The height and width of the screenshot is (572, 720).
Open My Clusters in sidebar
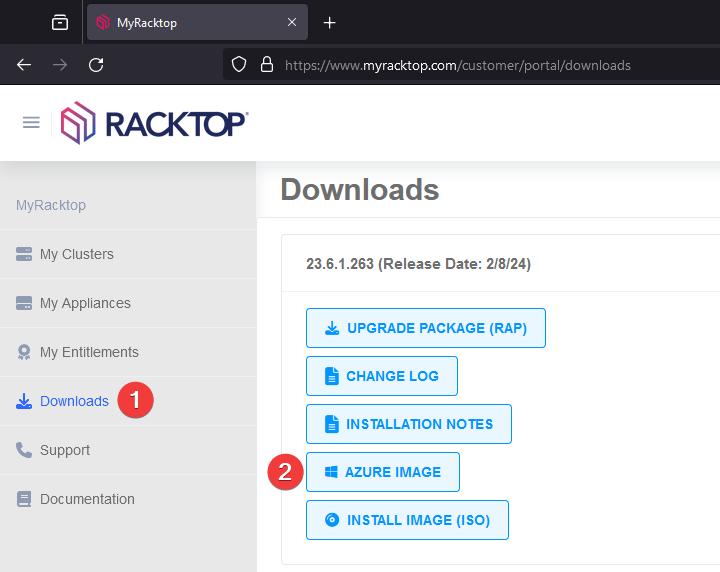point(128,254)
